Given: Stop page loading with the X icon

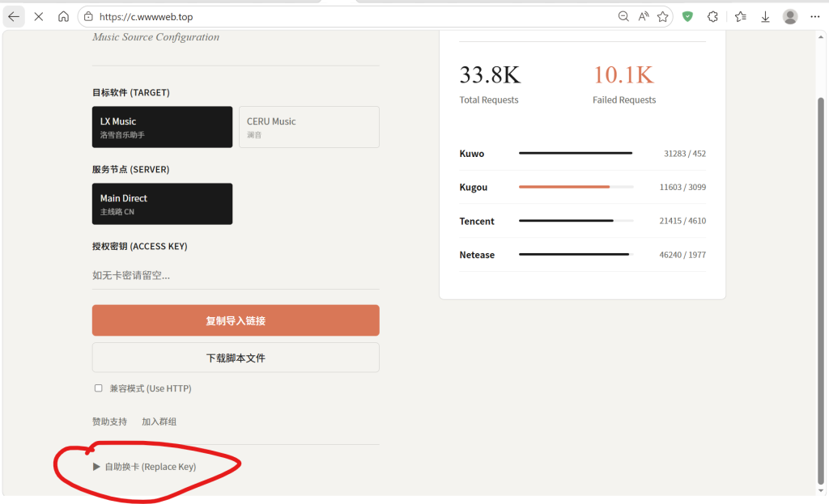Looking at the screenshot, I should (x=39, y=17).
